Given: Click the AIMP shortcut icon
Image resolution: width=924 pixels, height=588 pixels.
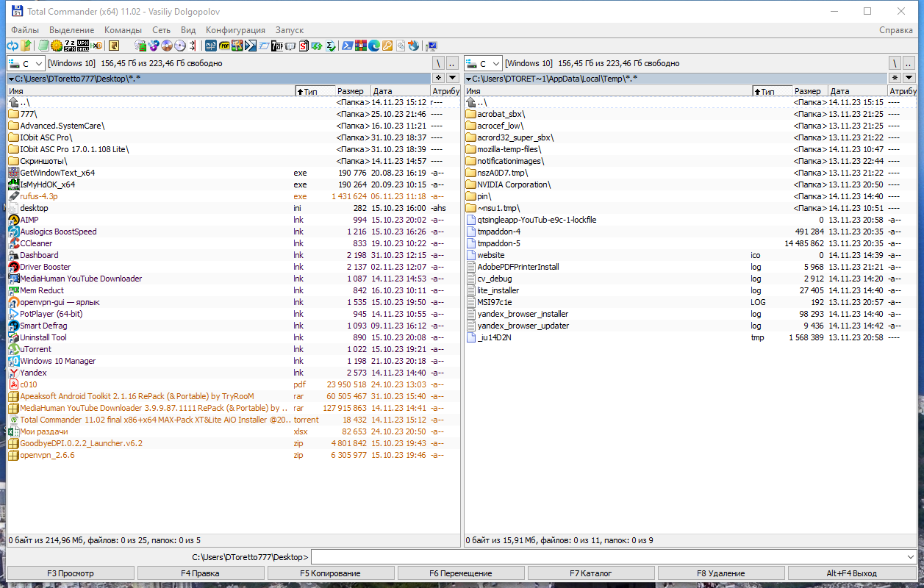Looking at the screenshot, I should point(13,220).
